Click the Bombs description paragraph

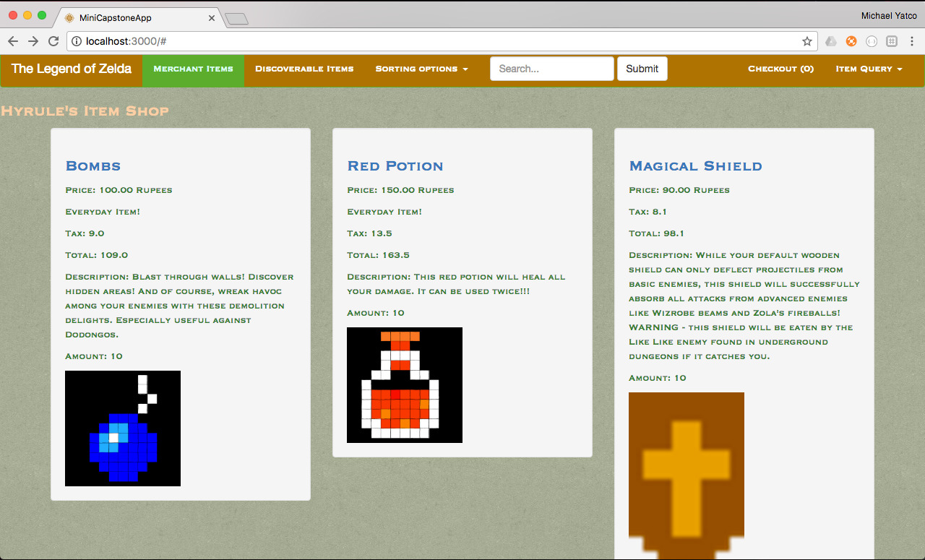pos(179,306)
